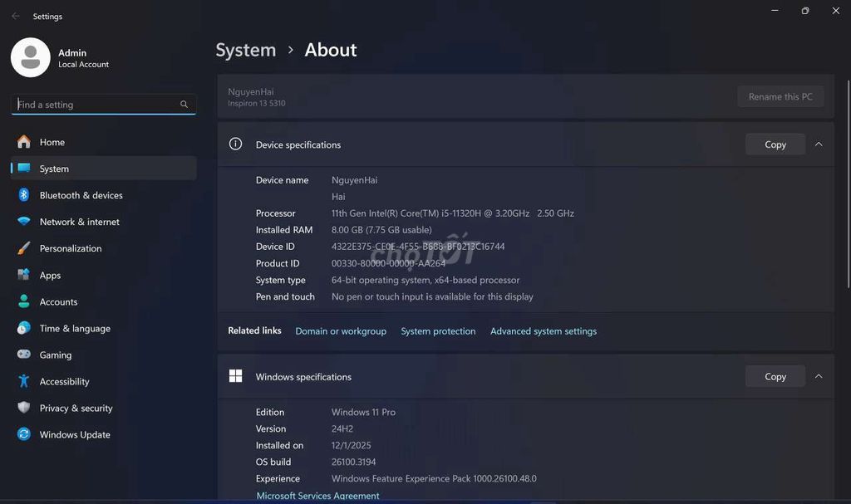Focus the Find a setting field
Screen dimensions: 851x504
(103, 104)
